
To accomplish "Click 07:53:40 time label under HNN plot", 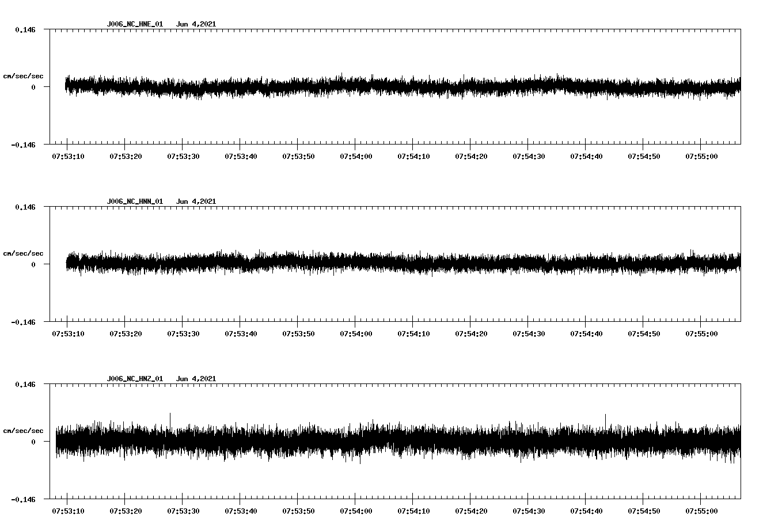I will click(x=241, y=333).
